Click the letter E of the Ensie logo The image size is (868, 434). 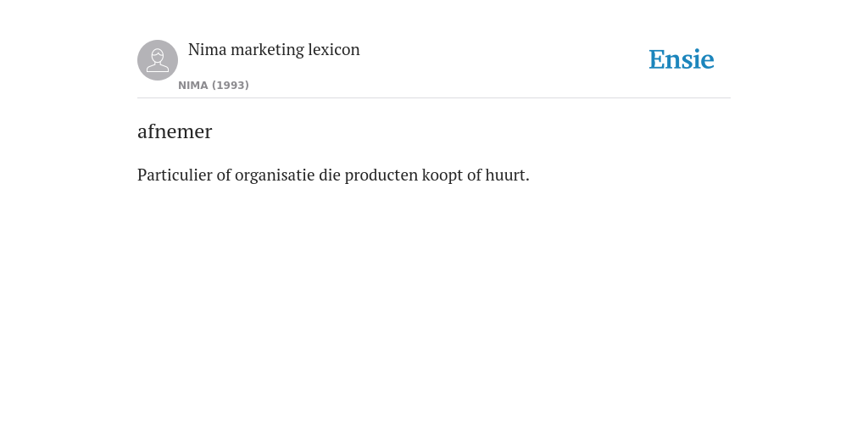(x=657, y=59)
